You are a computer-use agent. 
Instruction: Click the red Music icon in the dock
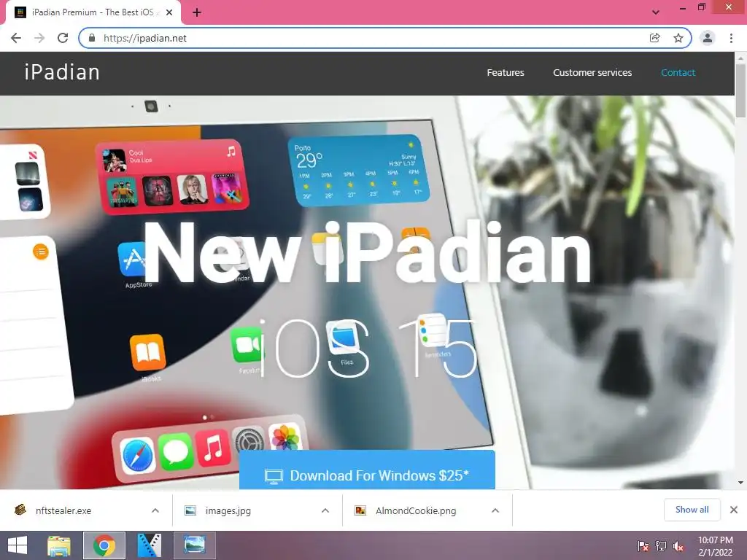212,447
